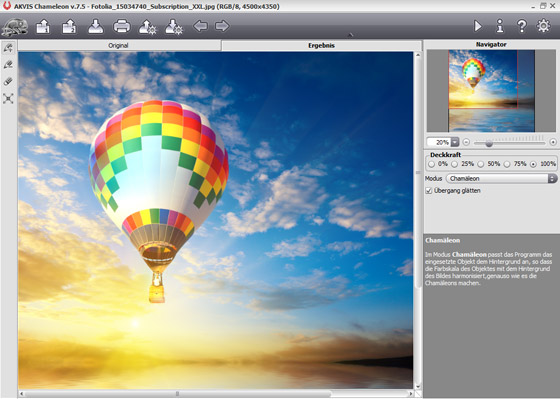The height and width of the screenshot is (399, 560).
Task: Adjust the Navigator zoom slider handle
Action: point(489,143)
